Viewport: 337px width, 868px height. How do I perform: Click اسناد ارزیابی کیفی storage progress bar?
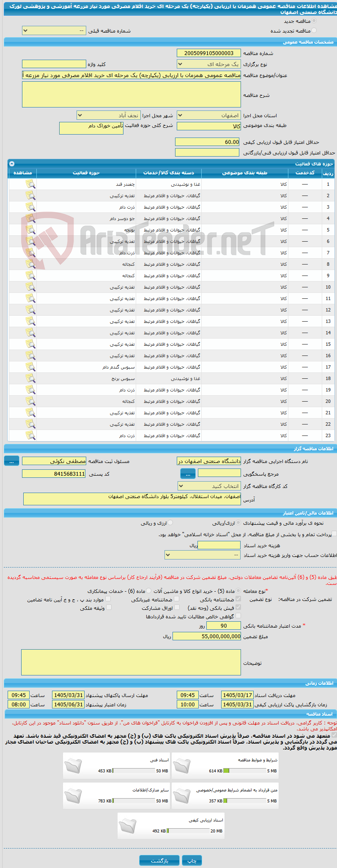coord(188,831)
